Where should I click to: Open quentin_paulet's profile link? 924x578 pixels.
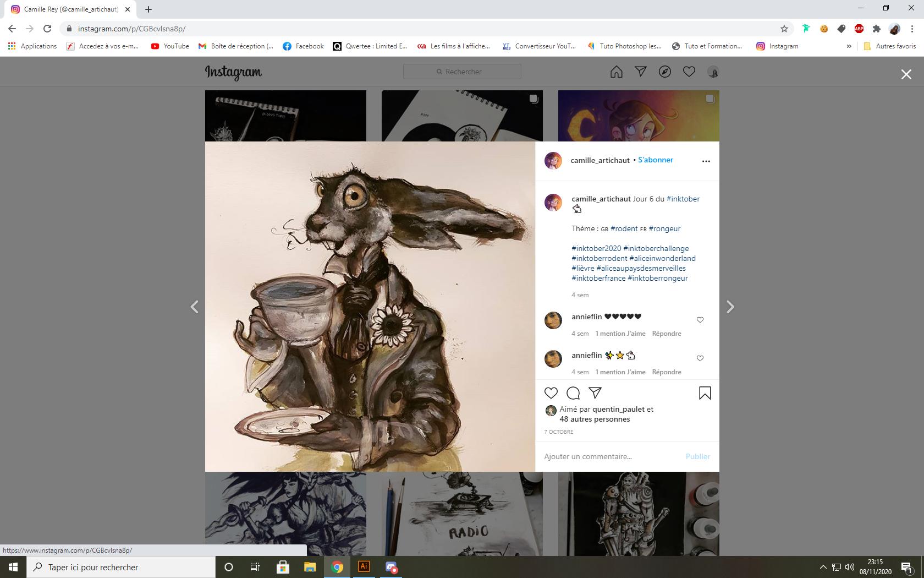click(618, 409)
